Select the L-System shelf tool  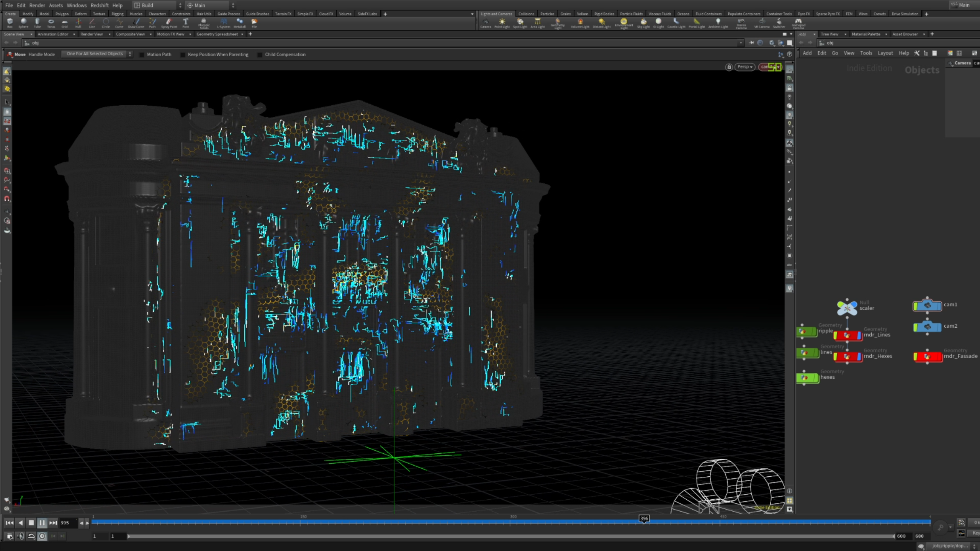(224, 23)
